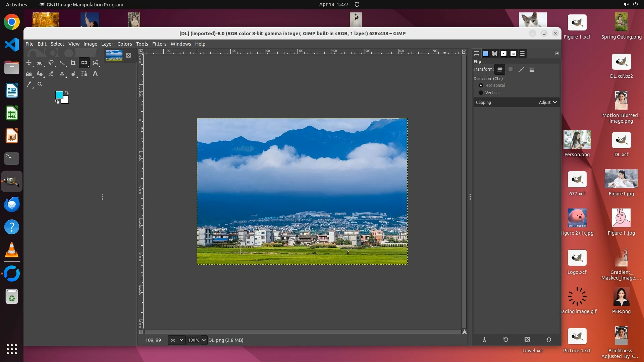Select Horizontal flip direction
This screenshot has width=644, height=362.
481,85
